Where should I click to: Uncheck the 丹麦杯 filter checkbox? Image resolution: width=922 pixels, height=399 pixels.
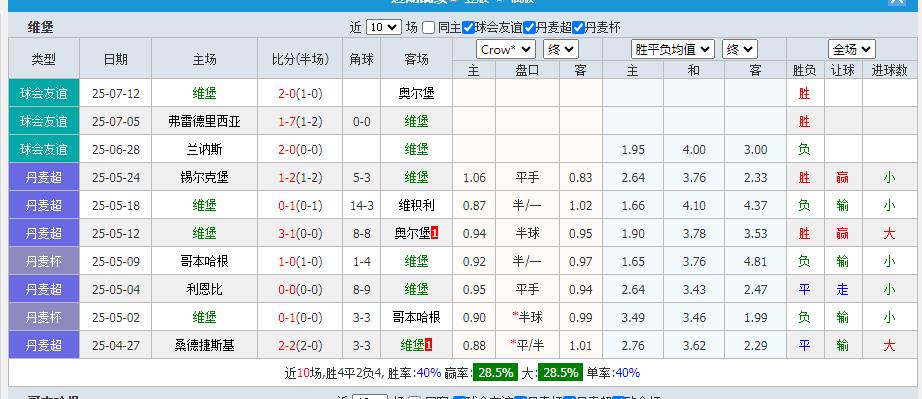tap(578, 28)
